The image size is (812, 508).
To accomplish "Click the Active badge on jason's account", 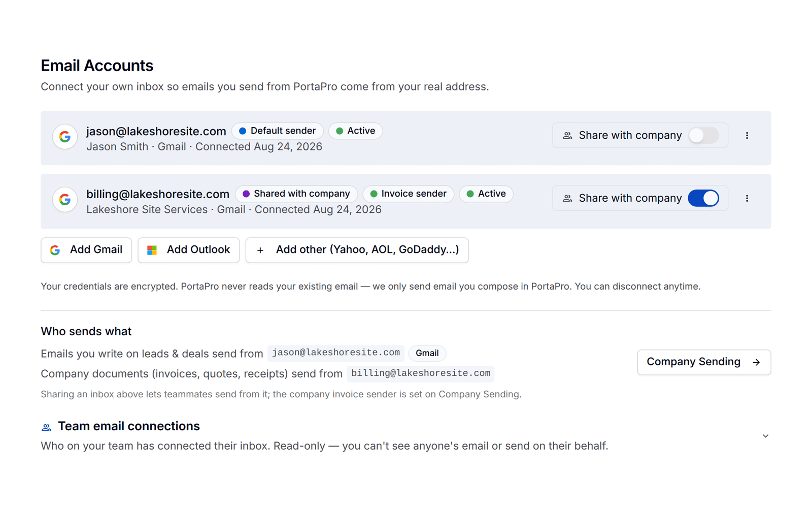I will pos(356,131).
